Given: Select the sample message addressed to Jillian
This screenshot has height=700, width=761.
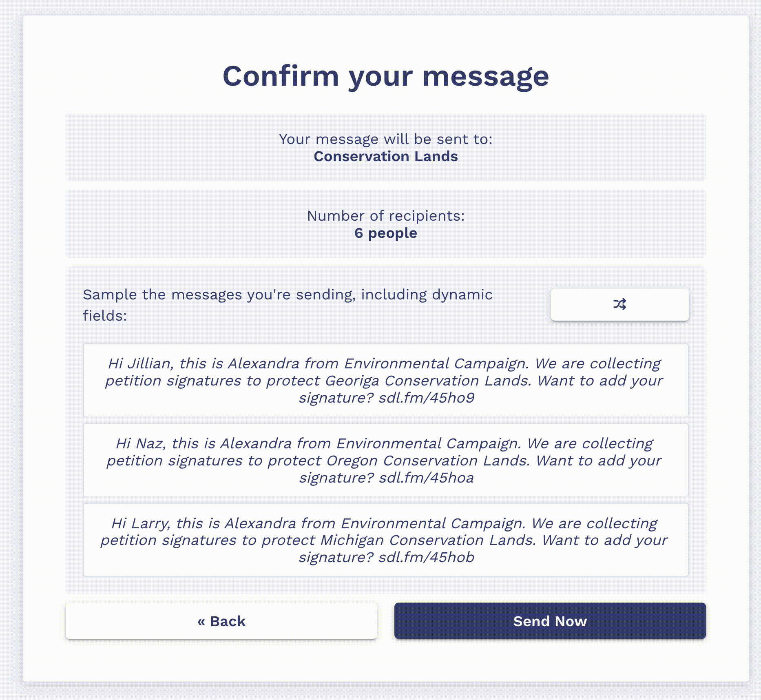Looking at the screenshot, I should click(x=385, y=380).
